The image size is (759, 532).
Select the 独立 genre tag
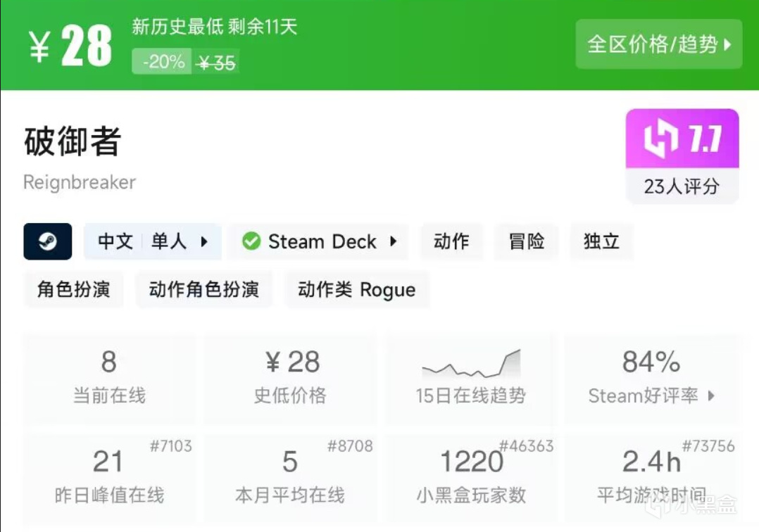(x=601, y=241)
